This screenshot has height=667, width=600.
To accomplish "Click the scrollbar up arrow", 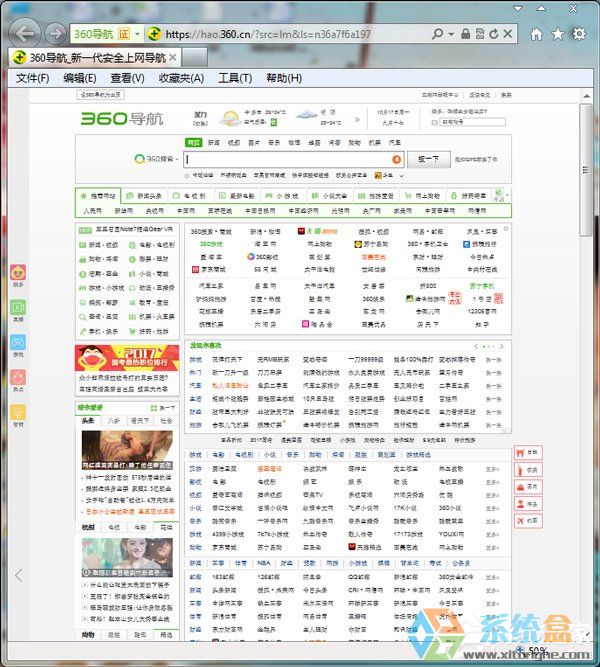I will (586, 96).
